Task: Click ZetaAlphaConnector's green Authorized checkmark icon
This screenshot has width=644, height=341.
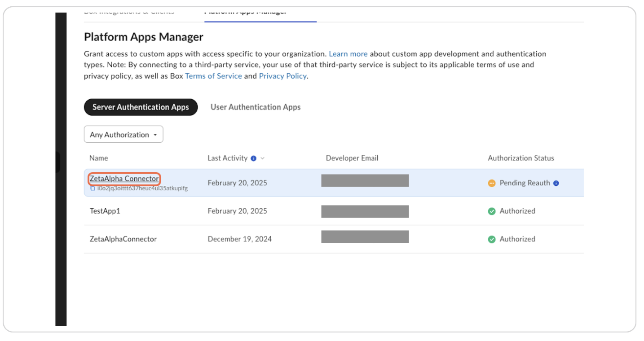Action: coord(492,239)
